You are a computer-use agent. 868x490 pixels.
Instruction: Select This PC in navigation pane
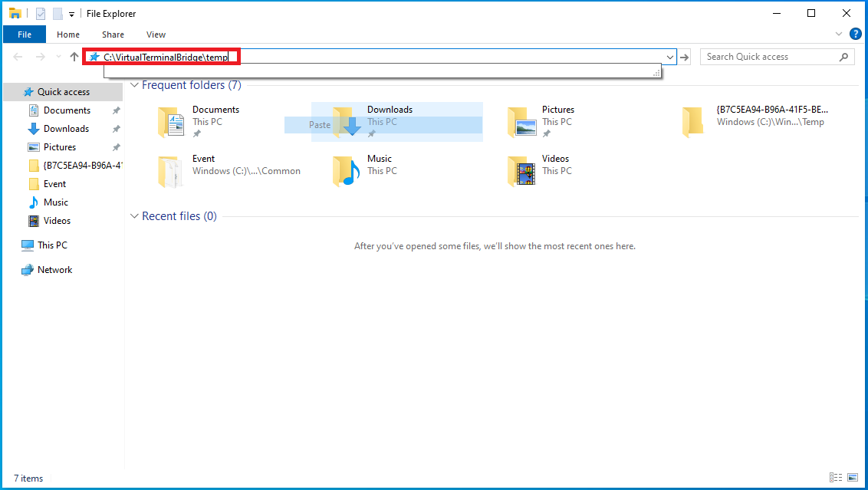point(52,245)
